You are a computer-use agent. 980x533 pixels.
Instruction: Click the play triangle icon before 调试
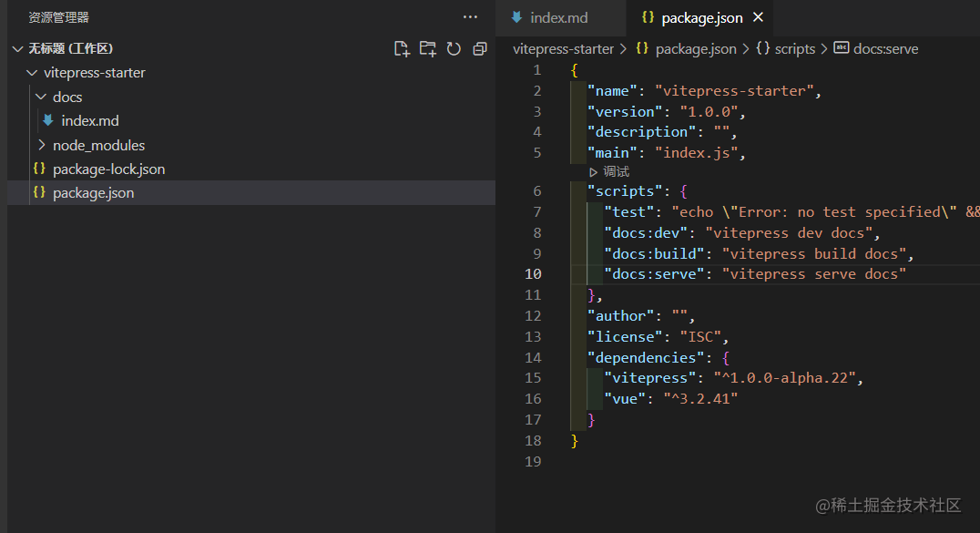pyautogui.click(x=593, y=172)
